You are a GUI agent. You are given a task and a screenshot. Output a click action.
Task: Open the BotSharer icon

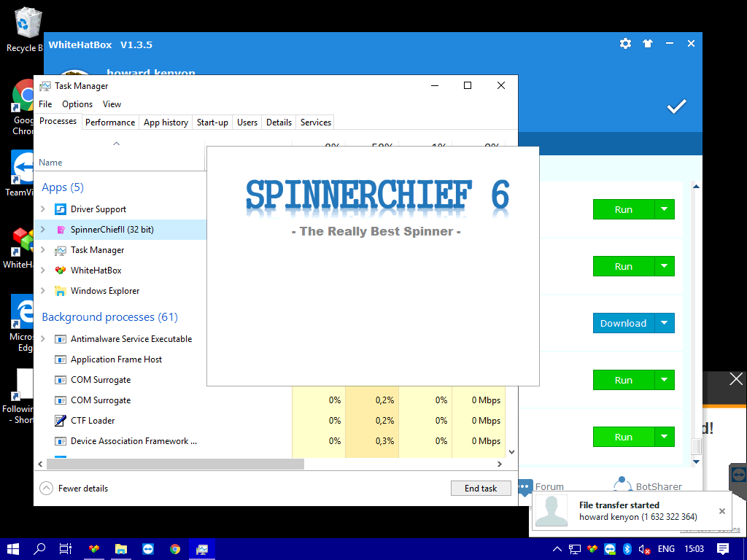click(x=622, y=485)
